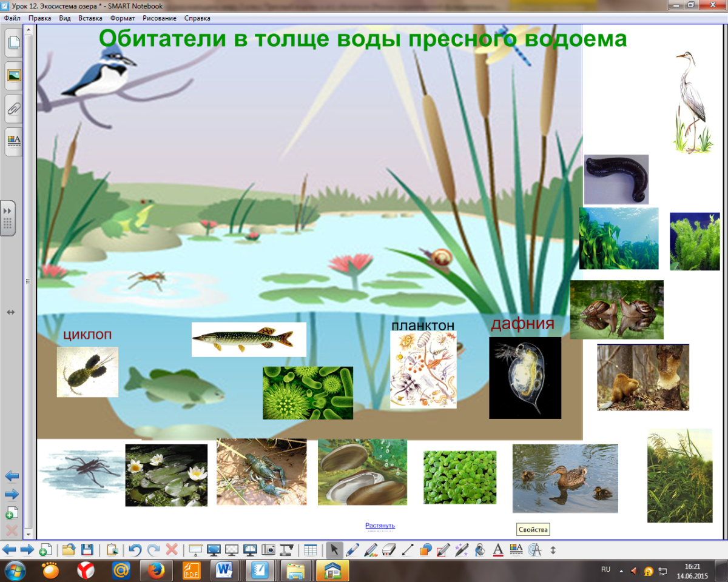Activate the Fill paint-bucket tool
This screenshot has height=582, width=728.
479,550
